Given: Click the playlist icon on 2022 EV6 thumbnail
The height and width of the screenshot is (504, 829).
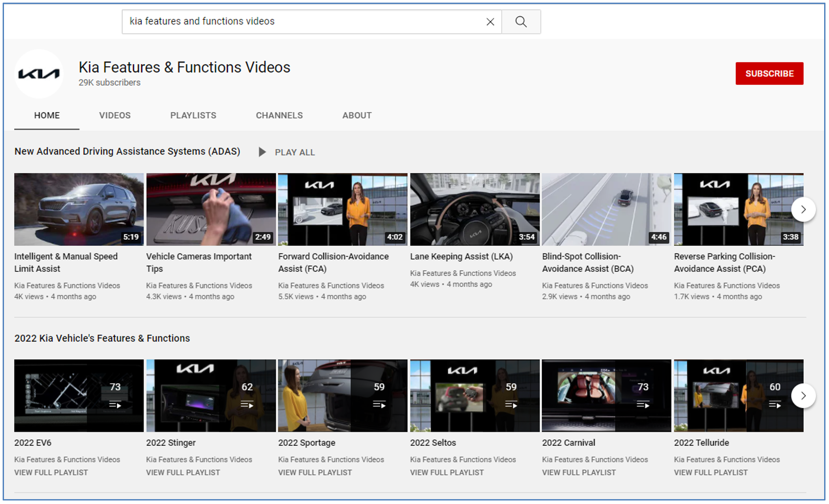Looking at the screenshot, I should click(115, 405).
